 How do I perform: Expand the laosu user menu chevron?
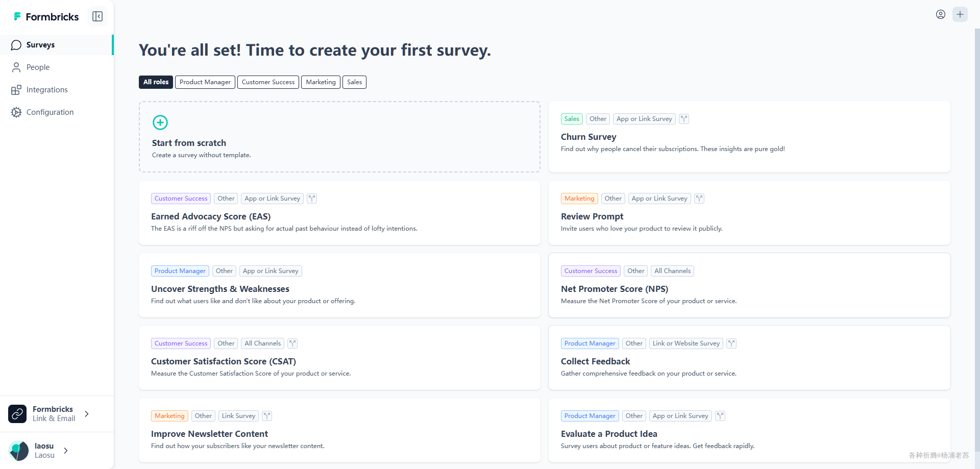(x=66, y=451)
